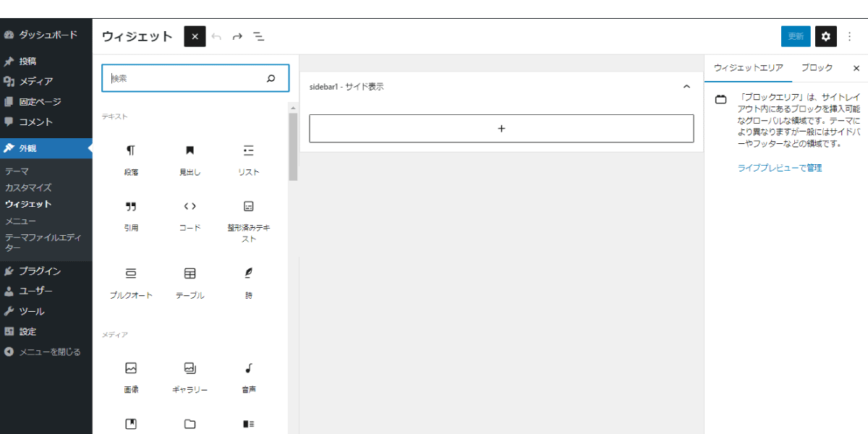Close the block inserter with X button
The image size is (868, 434).
coord(195,36)
